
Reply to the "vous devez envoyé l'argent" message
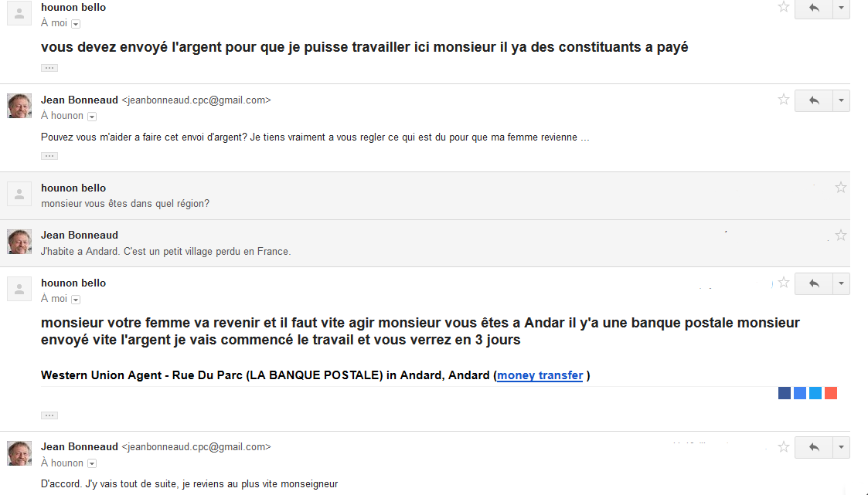pyautogui.click(x=813, y=8)
